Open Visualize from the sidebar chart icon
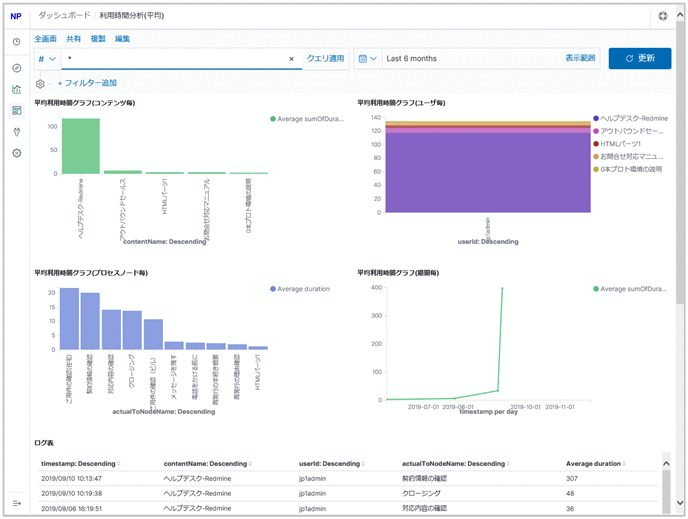Image resolution: width=688 pixels, height=519 pixels. (16, 89)
